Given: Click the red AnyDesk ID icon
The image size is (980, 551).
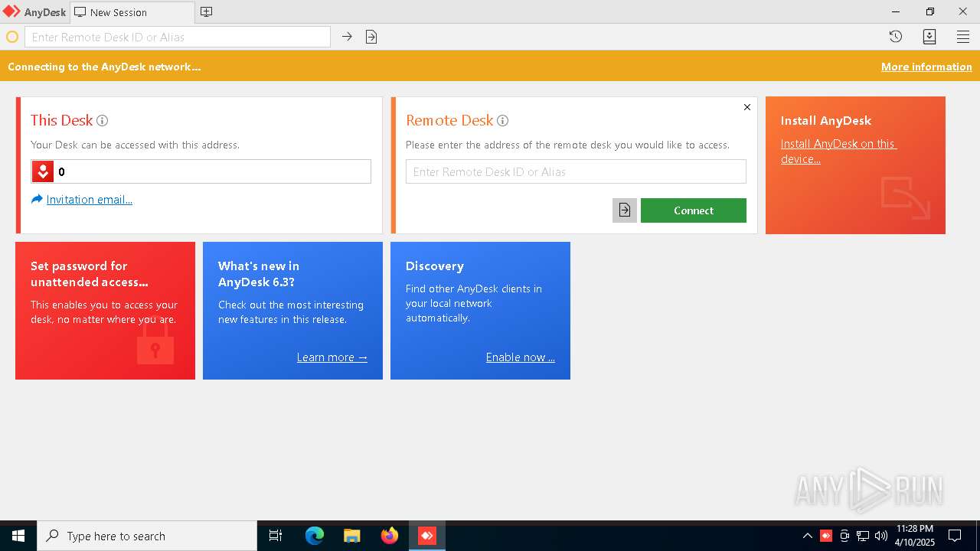Looking at the screenshot, I should (43, 171).
